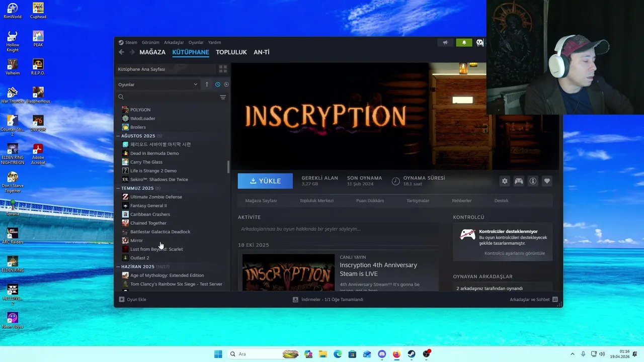644x362 pixels.
Task: Open Topluluk Merkezi link
Action: point(316,201)
